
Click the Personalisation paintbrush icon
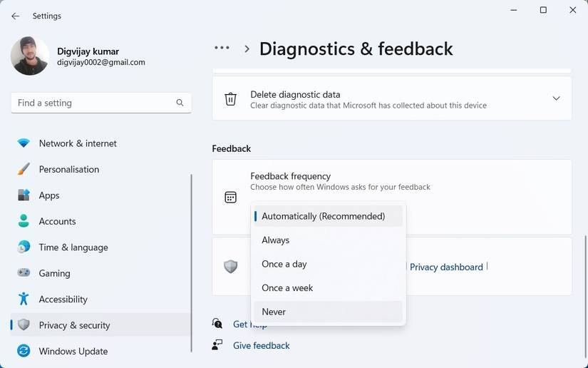click(24, 169)
